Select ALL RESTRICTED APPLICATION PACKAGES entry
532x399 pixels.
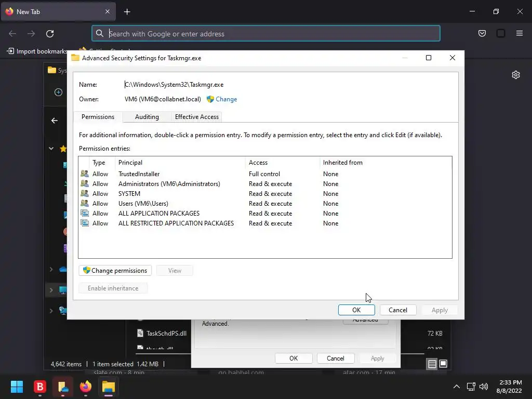coord(264,223)
